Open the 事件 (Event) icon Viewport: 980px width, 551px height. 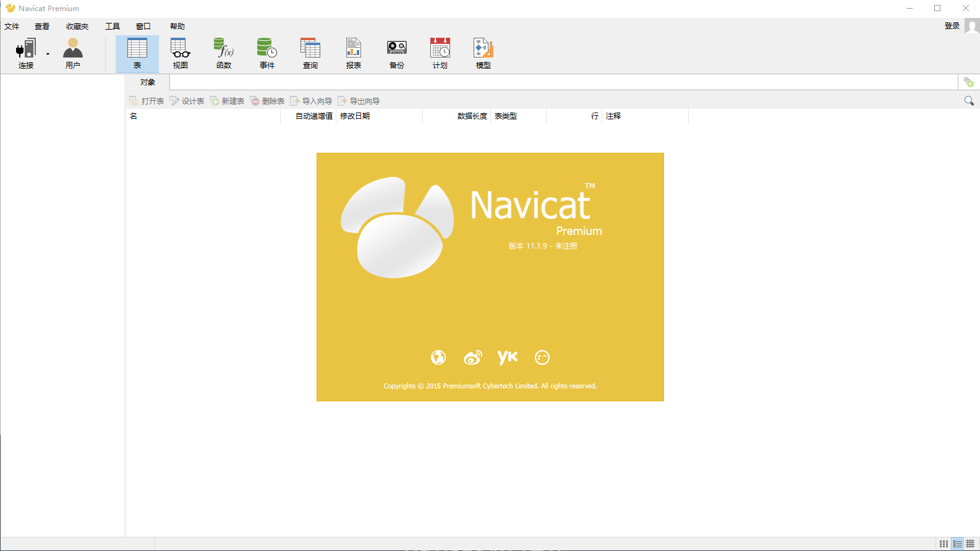(267, 54)
